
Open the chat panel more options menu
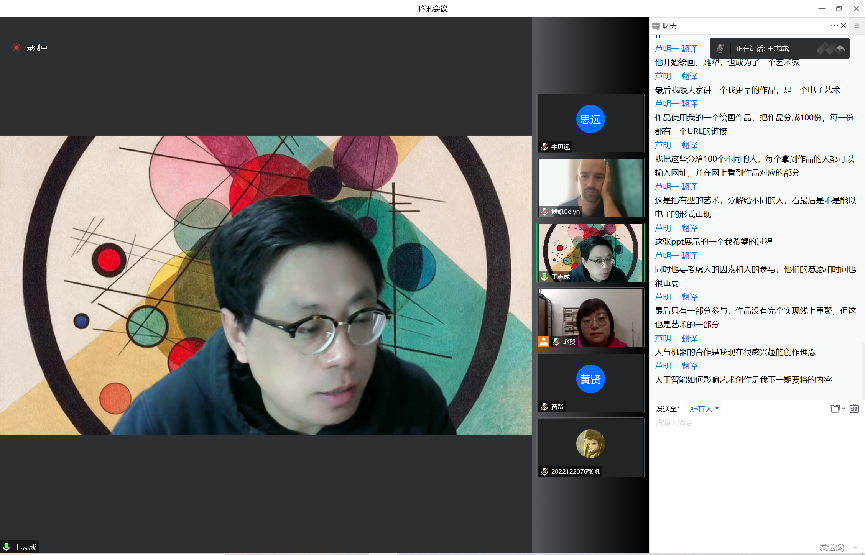[x=834, y=25]
